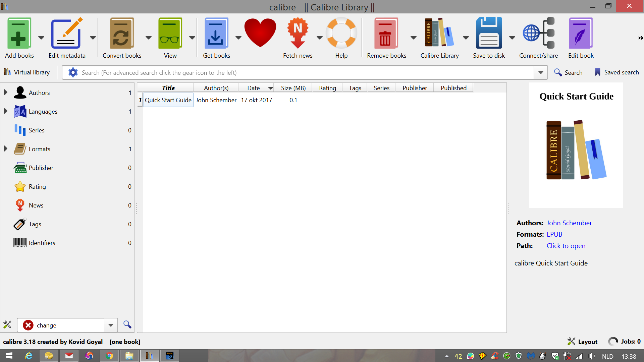Expand the Formats tree category
This screenshot has width=644, height=362.
coord(5,149)
